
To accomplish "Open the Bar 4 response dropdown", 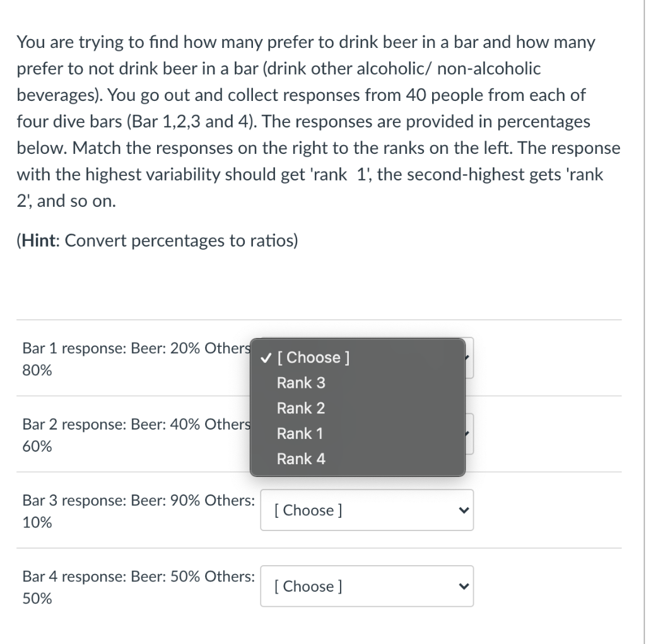I will pyautogui.click(x=366, y=586).
